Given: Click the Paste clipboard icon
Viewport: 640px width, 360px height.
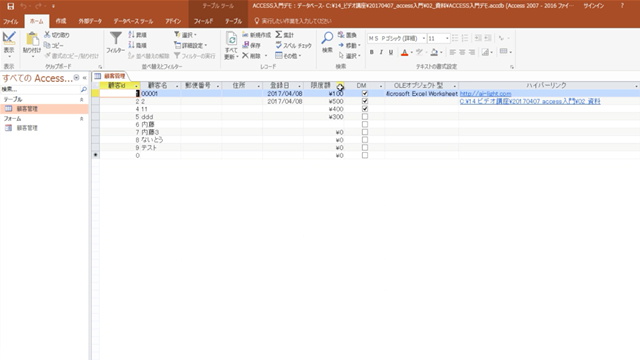Looking at the screenshot, I should [x=32, y=39].
